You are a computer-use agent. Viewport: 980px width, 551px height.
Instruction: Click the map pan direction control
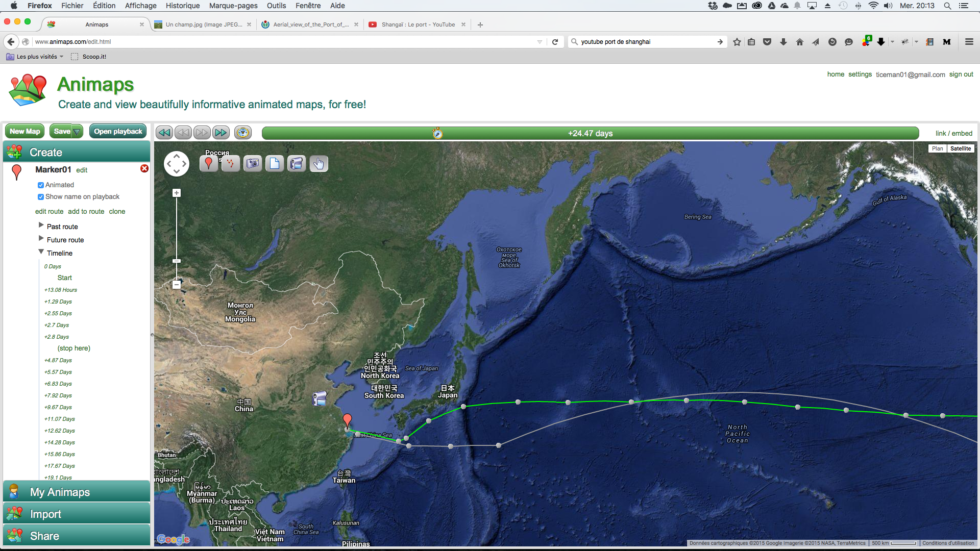[177, 164]
